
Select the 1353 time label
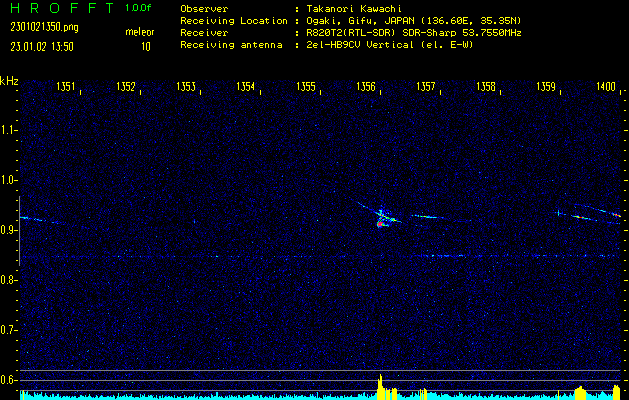(x=186, y=86)
